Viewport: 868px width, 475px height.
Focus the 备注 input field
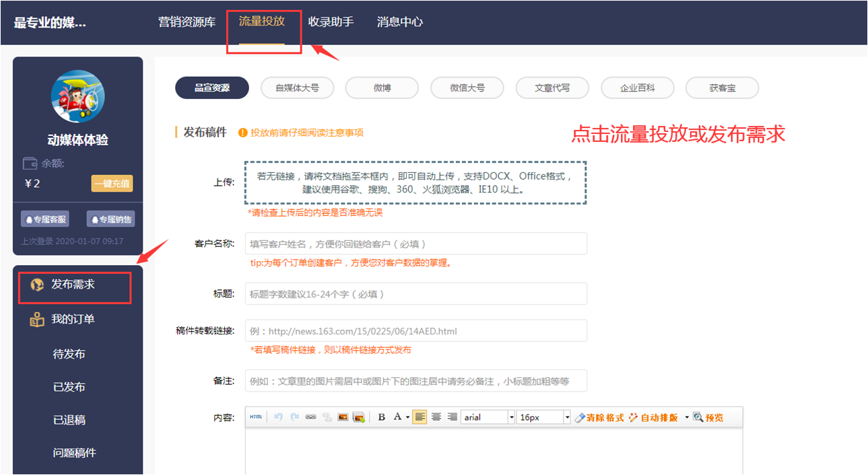pos(415,381)
